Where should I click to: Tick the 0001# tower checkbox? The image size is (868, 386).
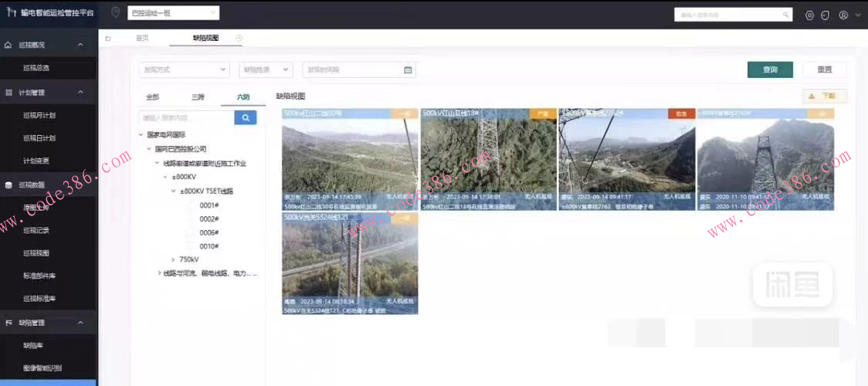coord(192,205)
